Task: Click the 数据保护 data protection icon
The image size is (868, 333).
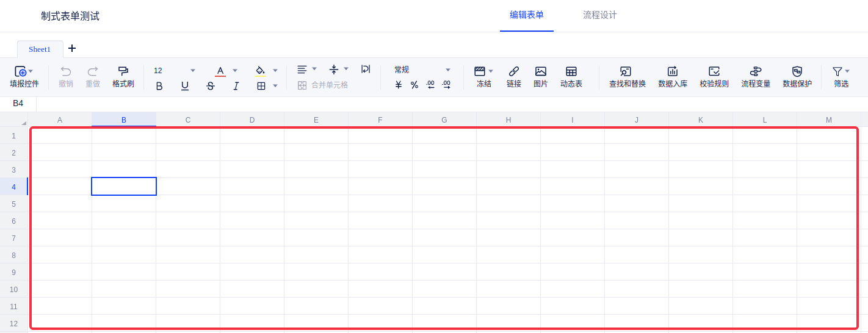Action: point(797,71)
